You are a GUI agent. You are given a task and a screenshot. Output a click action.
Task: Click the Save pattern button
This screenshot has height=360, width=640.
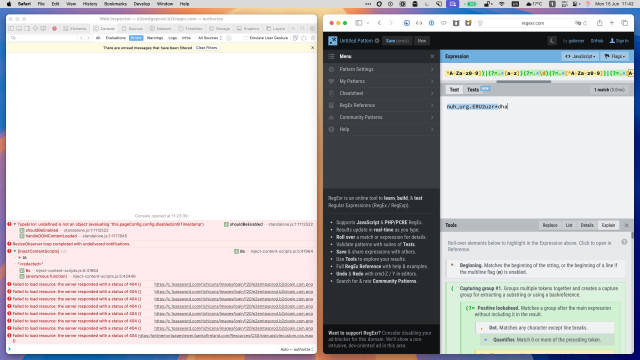tap(397, 41)
